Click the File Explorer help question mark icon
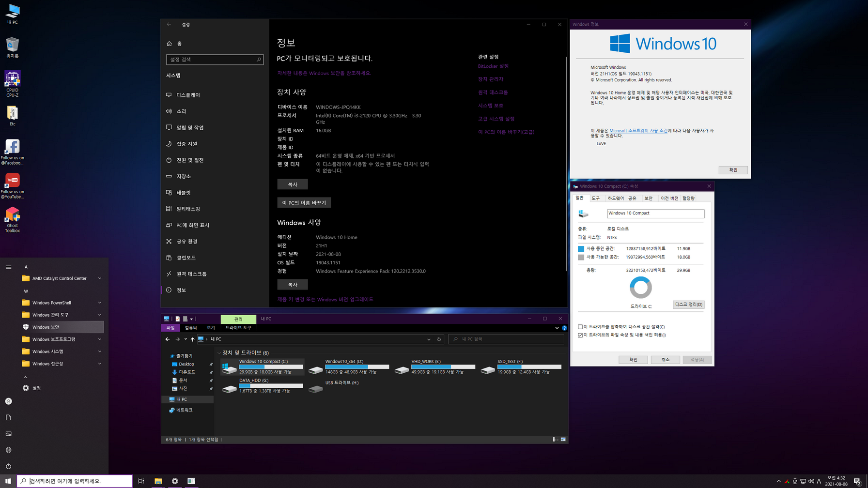The image size is (868, 488). coord(564,328)
